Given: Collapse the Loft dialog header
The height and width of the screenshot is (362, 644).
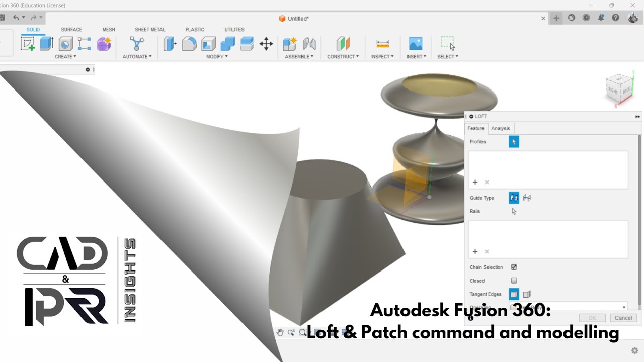Looking at the screenshot, I should (x=471, y=116).
